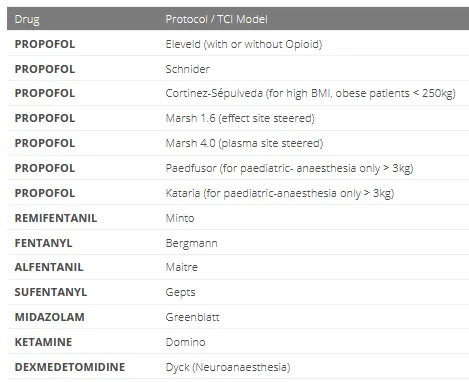Click the Greenblatt model for Midazolam
Viewport: 469px width, 382px height.
pyautogui.click(x=193, y=317)
